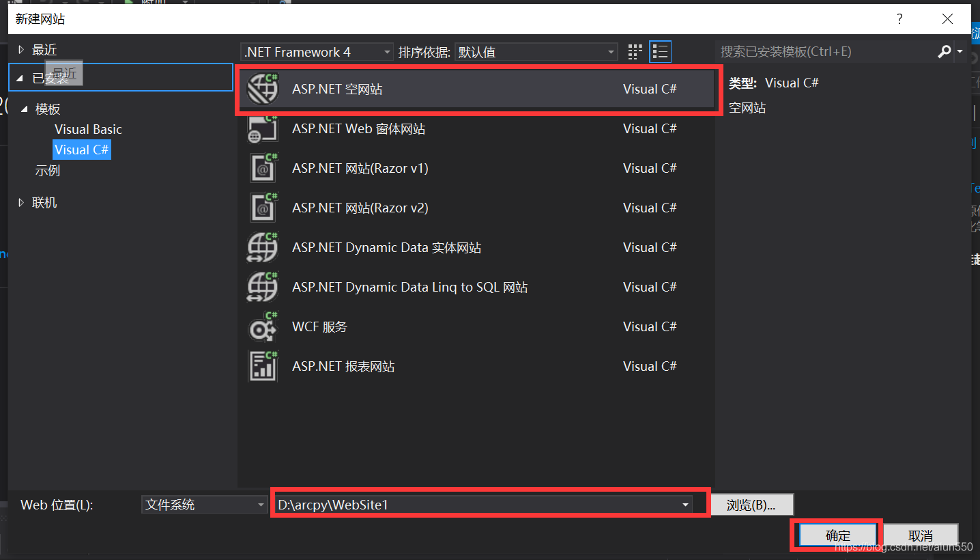980x560 pixels.
Task: Open the Web 位置 文件系统 dropdown
Action: pos(203,504)
